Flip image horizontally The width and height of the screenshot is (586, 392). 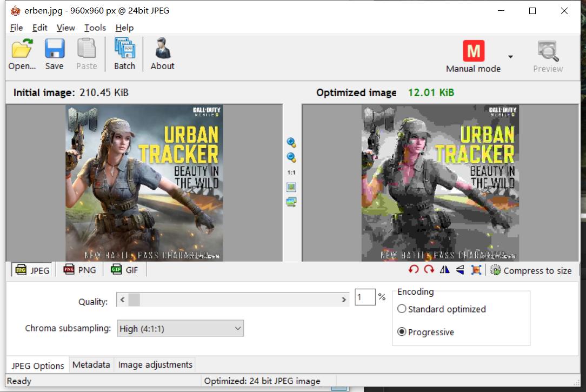pos(445,270)
